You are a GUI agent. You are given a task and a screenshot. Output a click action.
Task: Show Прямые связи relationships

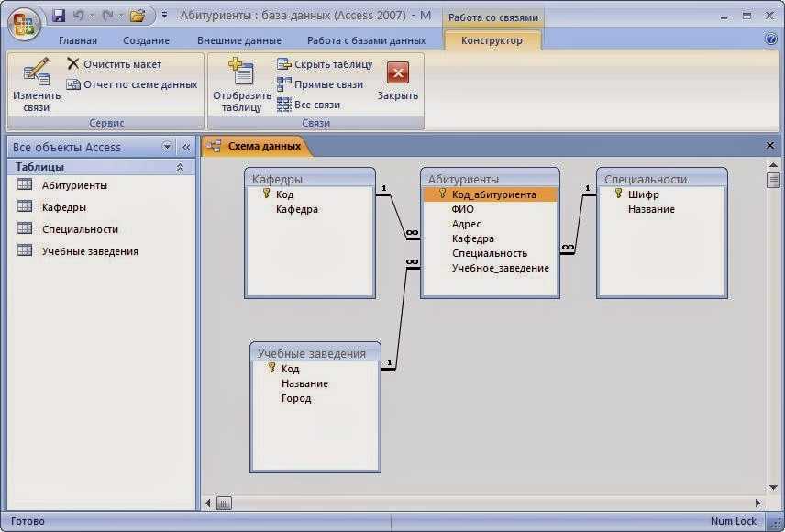320,84
